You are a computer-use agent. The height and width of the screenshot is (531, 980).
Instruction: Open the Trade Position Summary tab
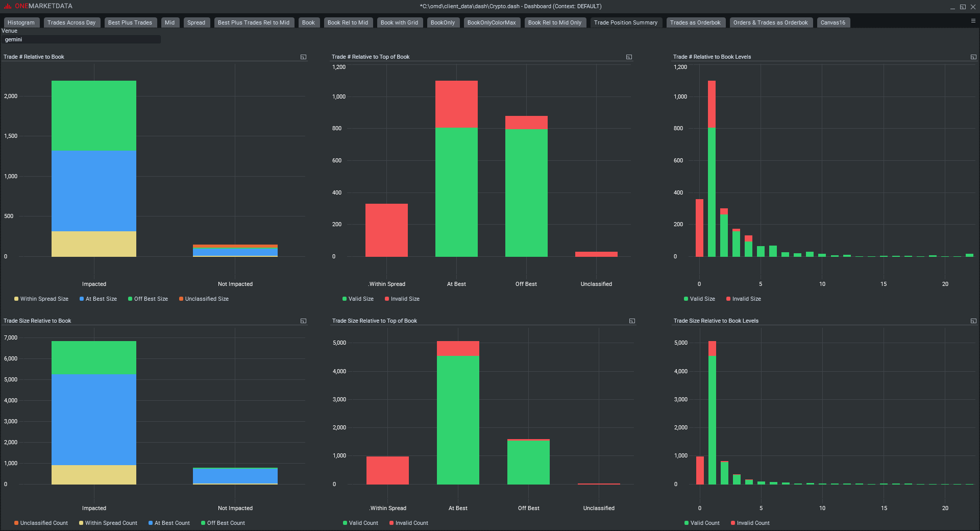tap(625, 22)
